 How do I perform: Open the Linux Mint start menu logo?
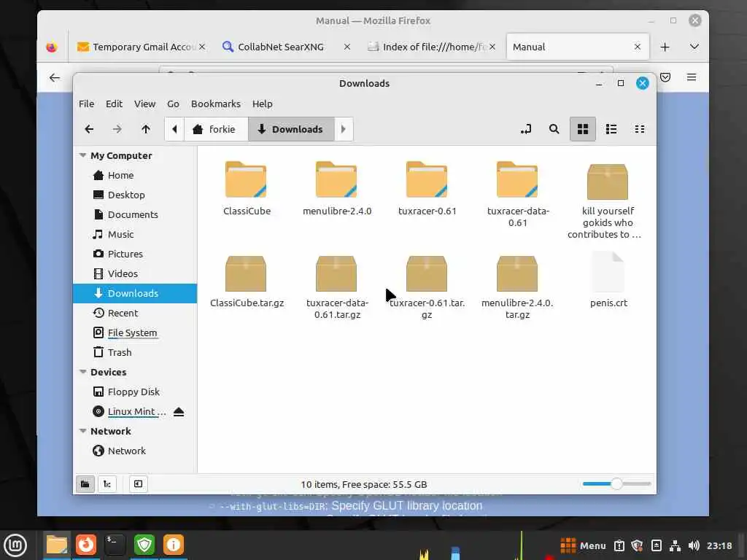click(15, 545)
